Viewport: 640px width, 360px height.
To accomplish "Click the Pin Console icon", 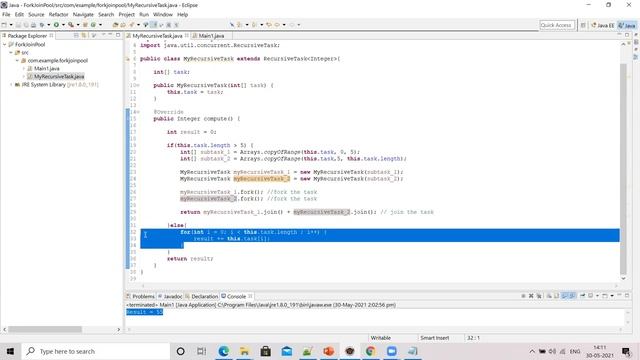I will tap(582, 296).
